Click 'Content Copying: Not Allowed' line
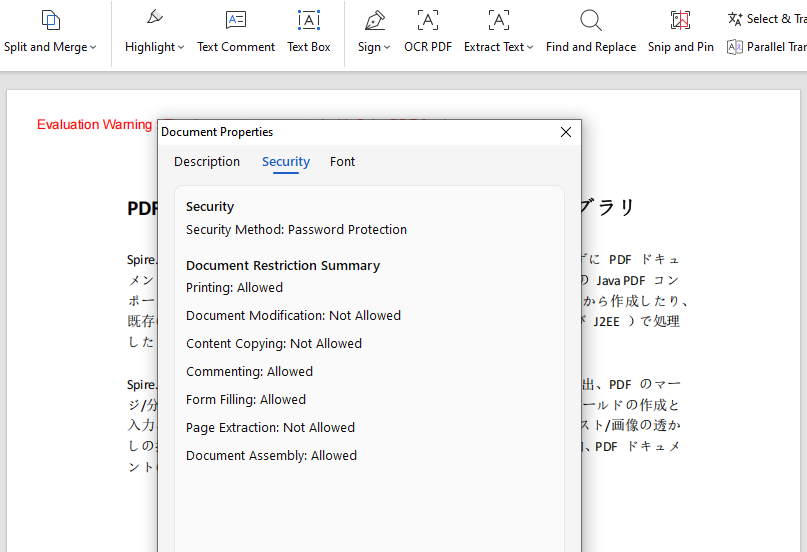807x552 pixels. click(x=274, y=344)
